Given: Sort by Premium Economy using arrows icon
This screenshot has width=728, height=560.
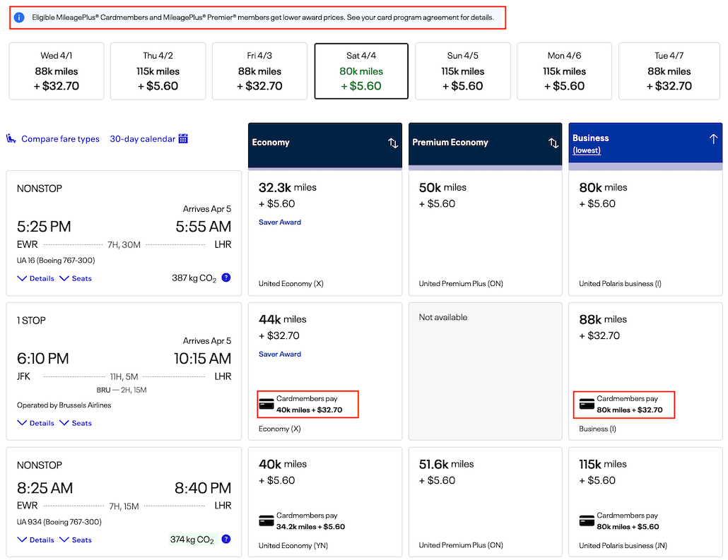Looking at the screenshot, I should (x=553, y=143).
